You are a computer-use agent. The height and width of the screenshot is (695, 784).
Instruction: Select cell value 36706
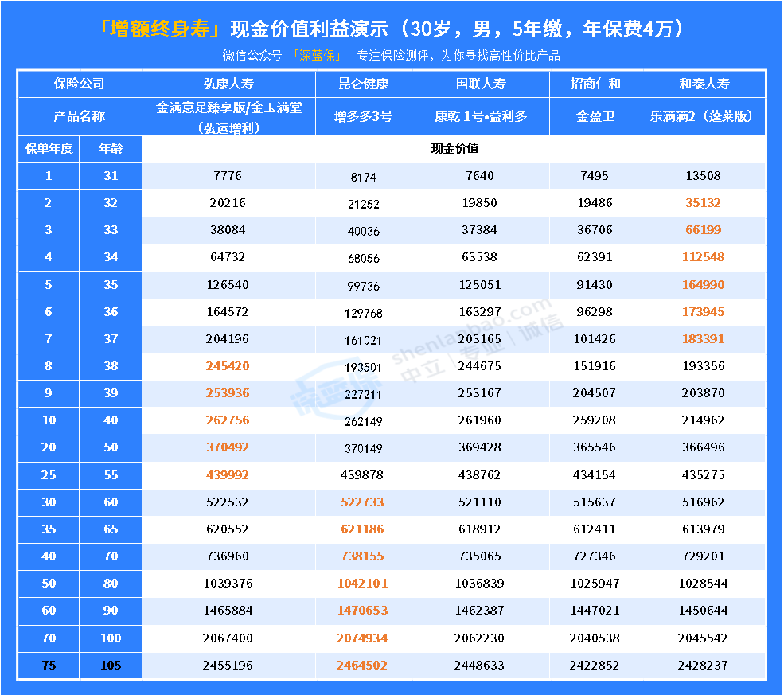click(595, 229)
